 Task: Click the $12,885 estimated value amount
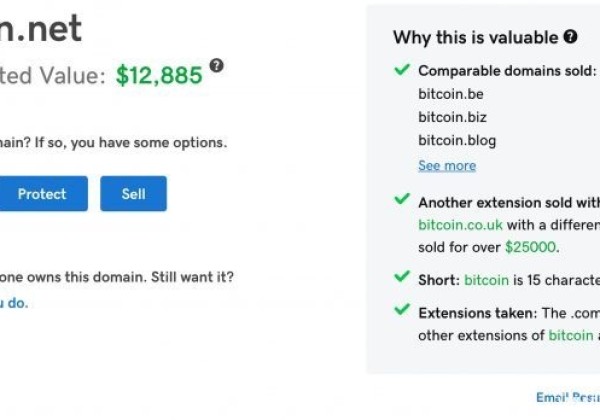pyautogui.click(x=159, y=74)
